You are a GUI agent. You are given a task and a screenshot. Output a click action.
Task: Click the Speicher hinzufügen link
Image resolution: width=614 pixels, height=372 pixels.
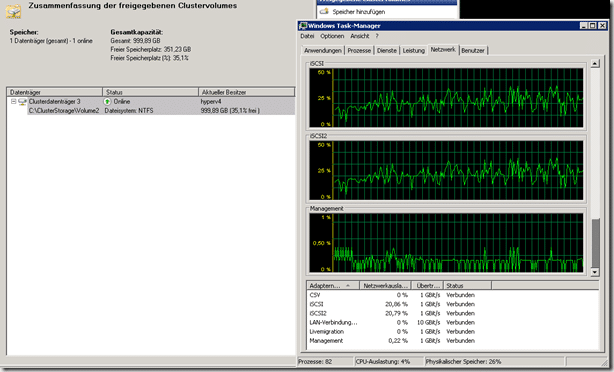pos(359,12)
